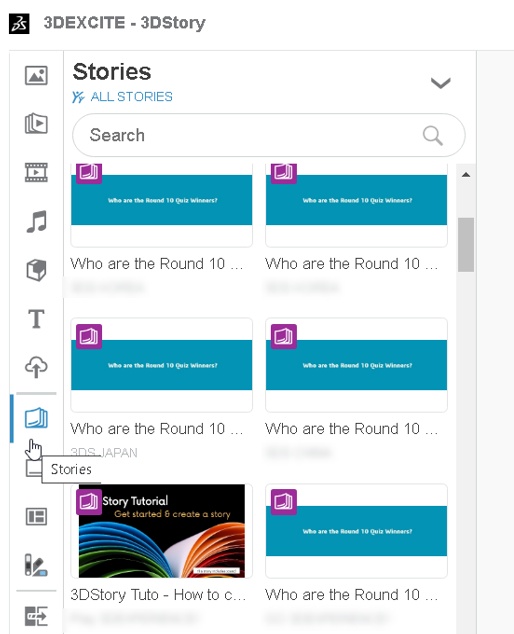
Task: Click the magnifier icon in the search box
Action: point(433,135)
